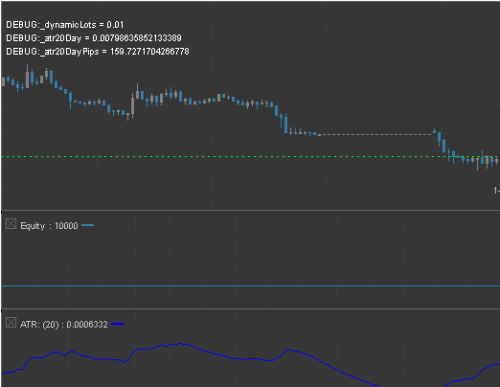This screenshot has height=387, width=500.
Task: Click the DEBUG:_atr20DayPips text line
Action: tap(97, 52)
